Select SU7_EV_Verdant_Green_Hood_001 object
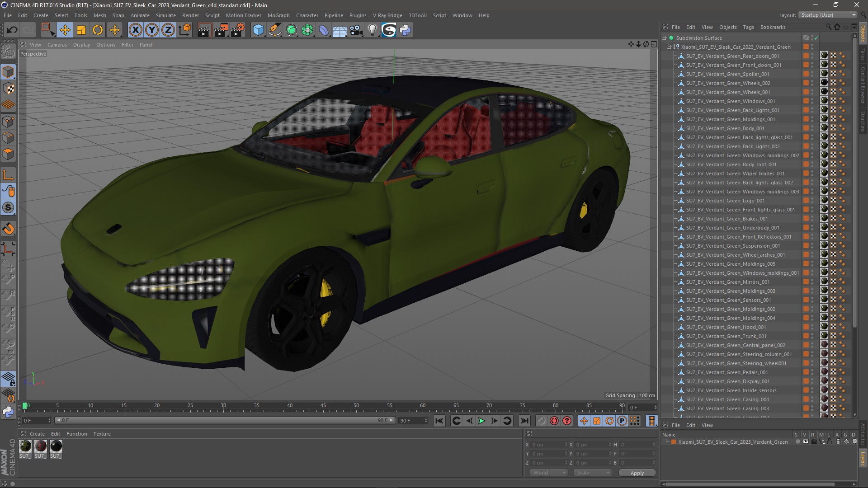868x488 pixels. pos(726,327)
